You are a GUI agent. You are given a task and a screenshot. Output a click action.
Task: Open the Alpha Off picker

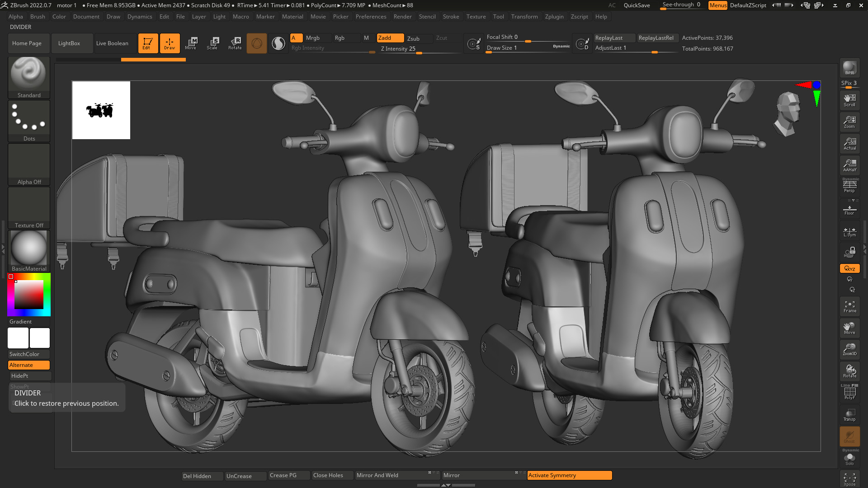[x=29, y=164]
